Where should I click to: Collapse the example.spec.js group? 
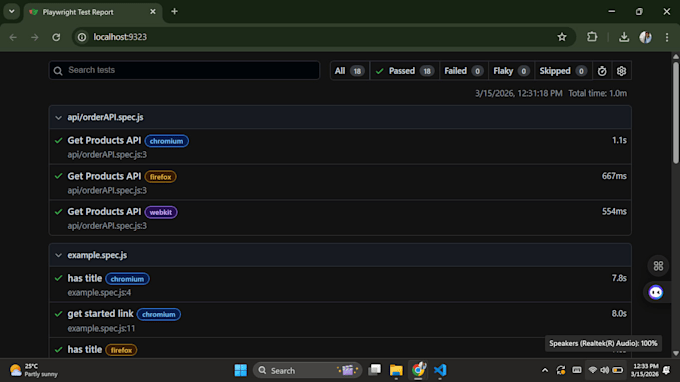[x=59, y=255]
